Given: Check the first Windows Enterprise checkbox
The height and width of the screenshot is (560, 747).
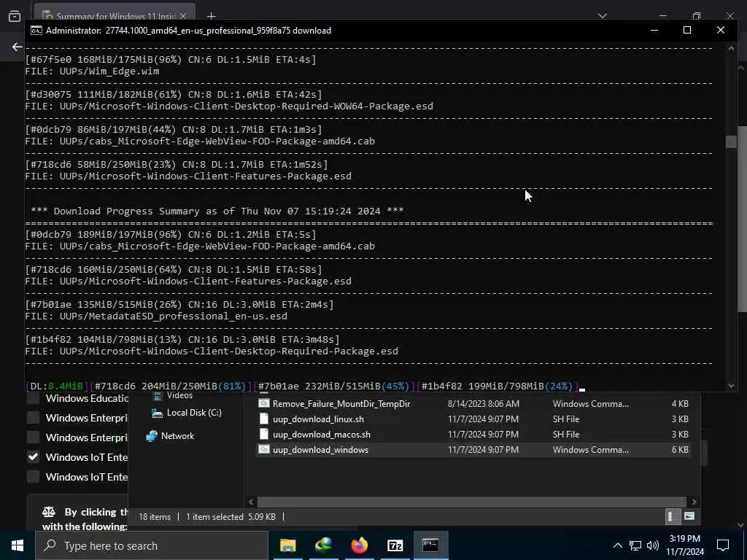Looking at the screenshot, I should coord(33,418).
